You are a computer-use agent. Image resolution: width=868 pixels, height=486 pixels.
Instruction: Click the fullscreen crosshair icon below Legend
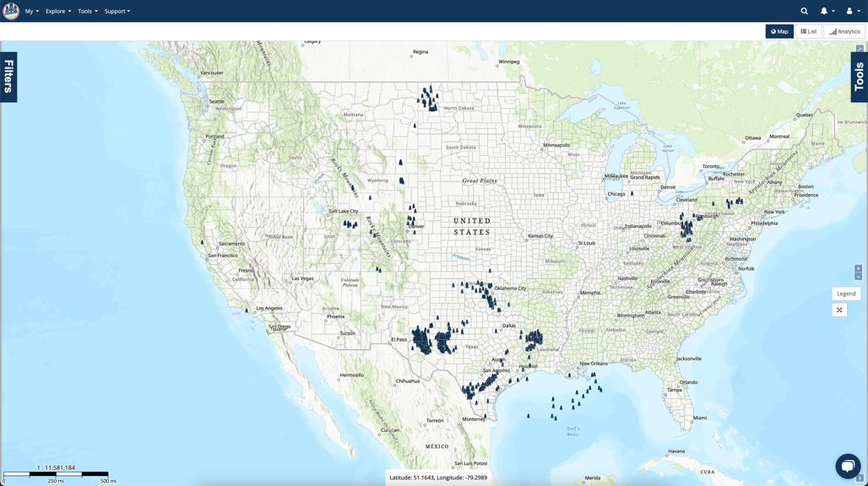point(839,310)
